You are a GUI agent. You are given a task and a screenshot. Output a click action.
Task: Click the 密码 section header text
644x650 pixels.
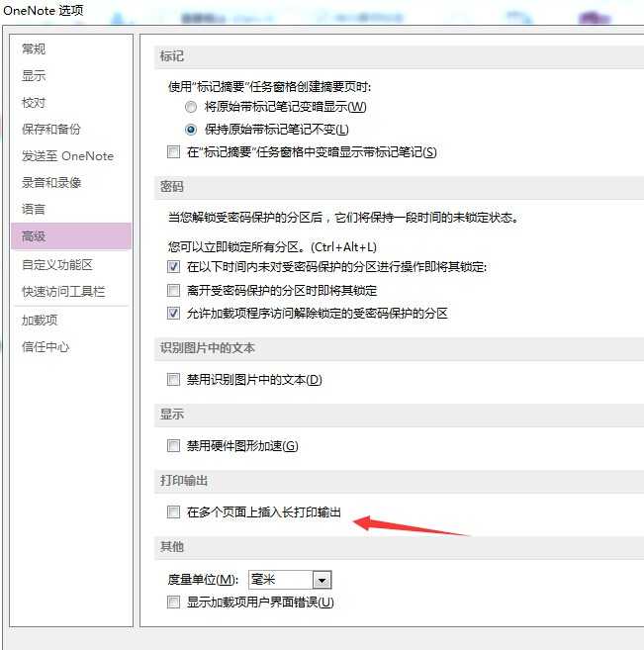tap(172, 186)
